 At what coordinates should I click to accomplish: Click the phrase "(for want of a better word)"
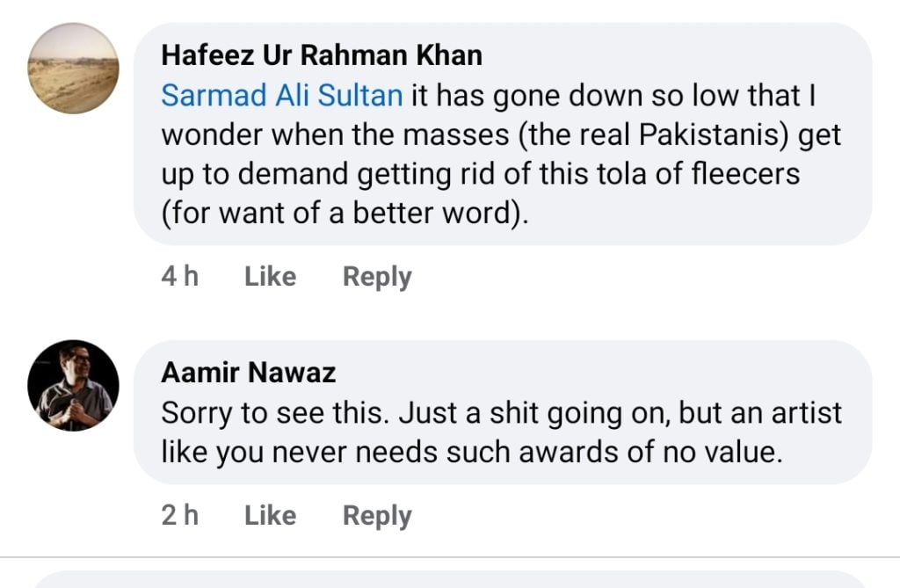pos(345,214)
